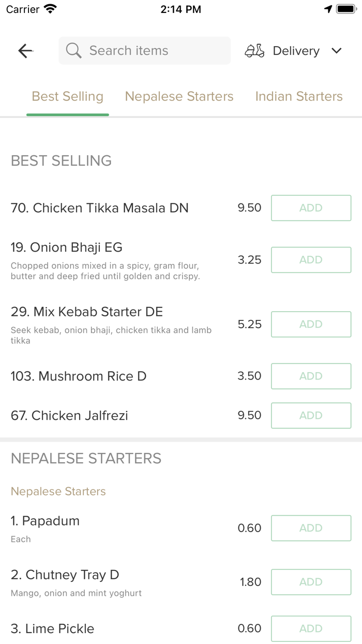Click the magnifying glass search icon
This screenshot has width=362, height=644.
[x=73, y=51]
